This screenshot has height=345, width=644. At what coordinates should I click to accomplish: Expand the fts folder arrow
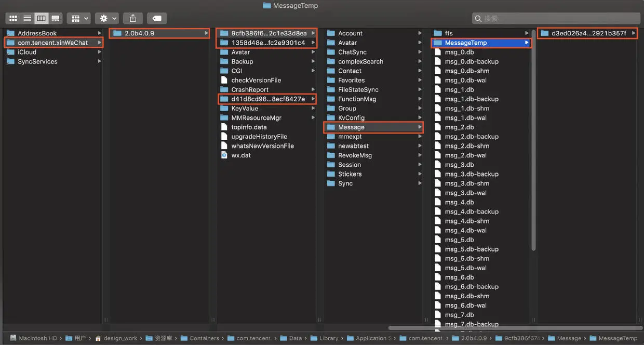pos(527,33)
